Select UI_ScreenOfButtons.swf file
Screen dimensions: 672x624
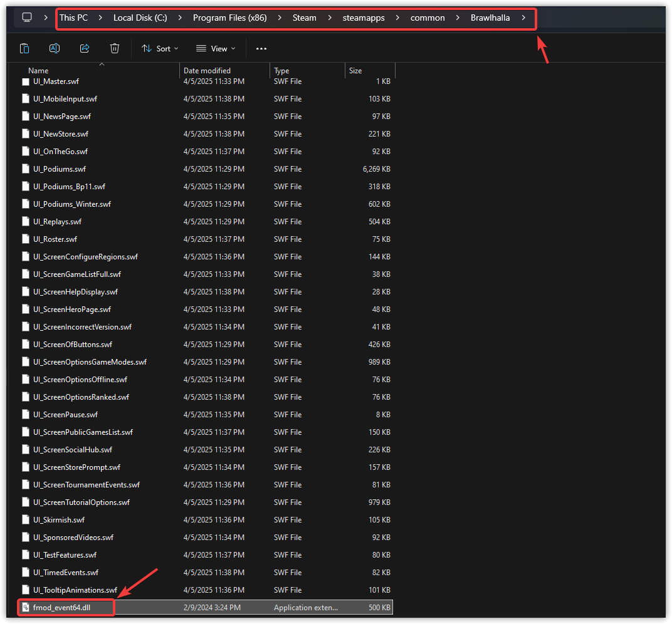(x=73, y=345)
